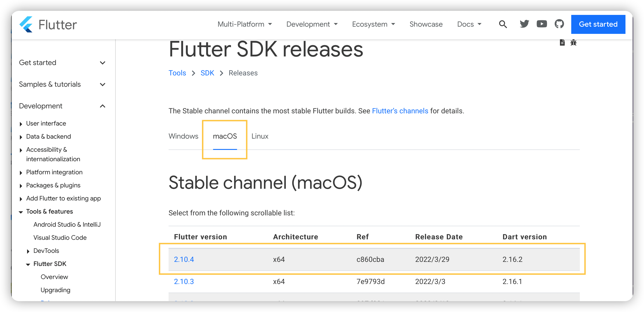Switch to the Linux tab
644x312 pixels.
(260, 136)
